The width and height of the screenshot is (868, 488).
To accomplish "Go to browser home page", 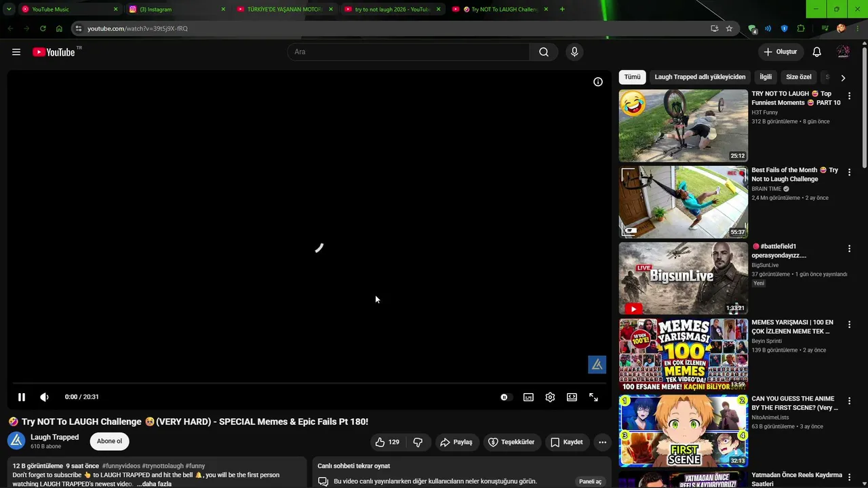I will point(59,28).
